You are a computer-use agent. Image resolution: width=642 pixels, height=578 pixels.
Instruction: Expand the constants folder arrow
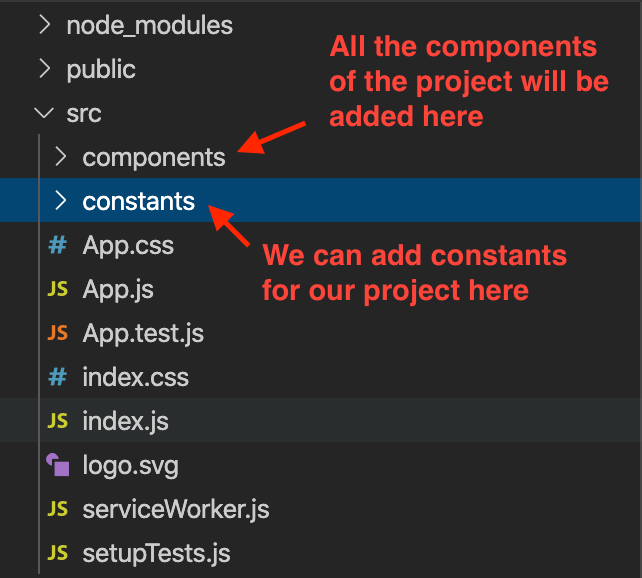(x=60, y=202)
